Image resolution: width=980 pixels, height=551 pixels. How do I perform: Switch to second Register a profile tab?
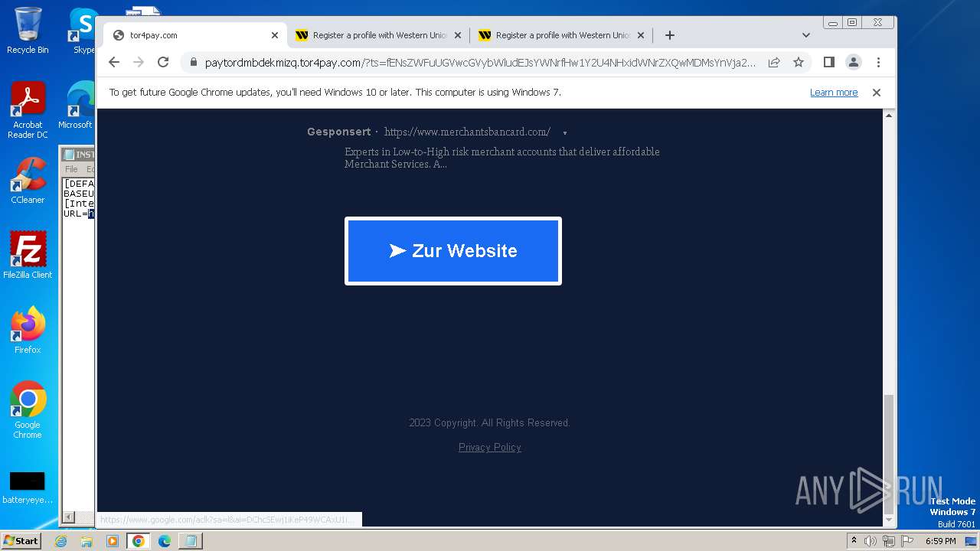point(561,35)
